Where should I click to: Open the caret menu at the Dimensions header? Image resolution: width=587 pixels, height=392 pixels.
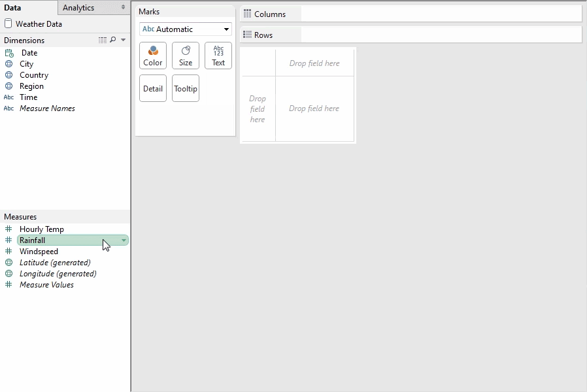(x=123, y=40)
